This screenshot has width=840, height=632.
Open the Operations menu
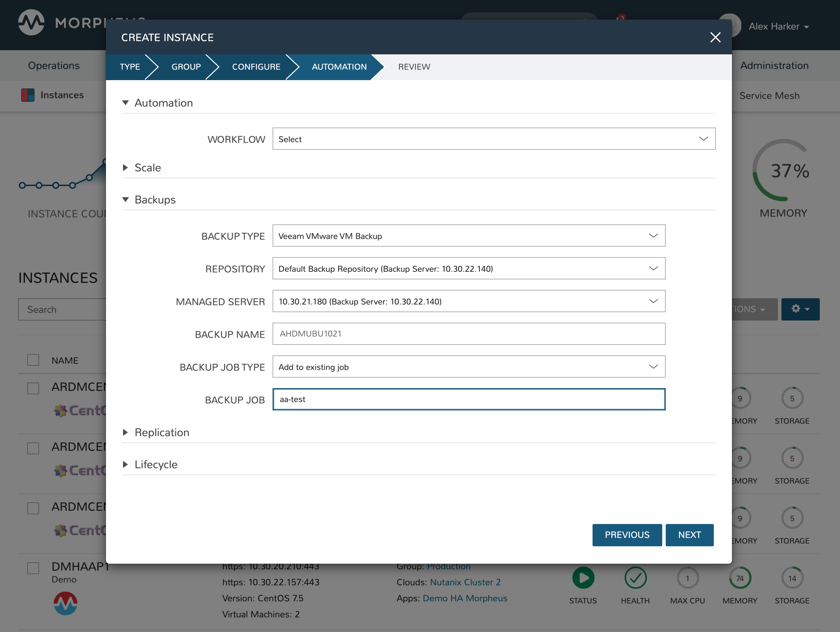(54, 65)
